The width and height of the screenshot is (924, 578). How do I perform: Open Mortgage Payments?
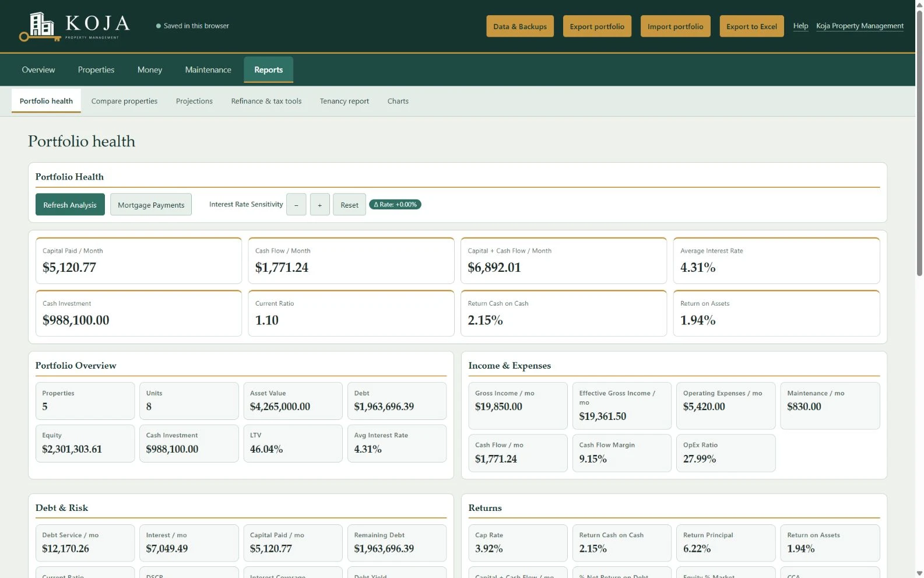pos(151,205)
